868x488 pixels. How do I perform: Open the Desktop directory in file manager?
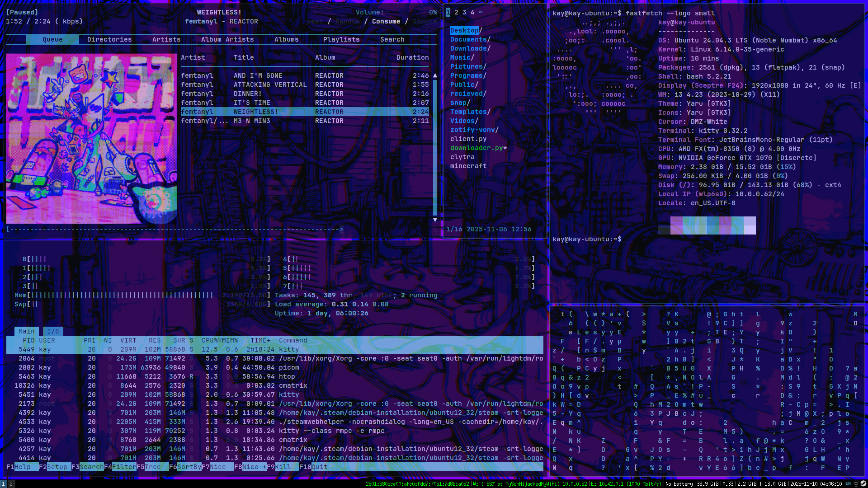click(464, 30)
